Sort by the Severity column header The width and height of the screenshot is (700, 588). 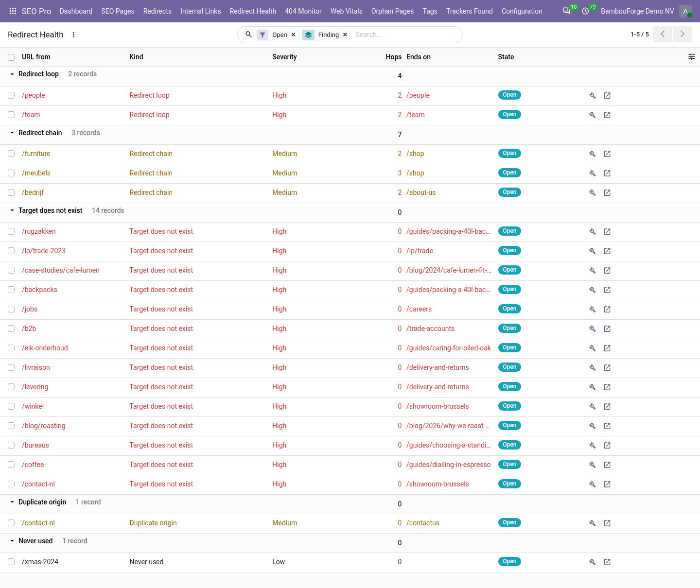[x=284, y=57]
